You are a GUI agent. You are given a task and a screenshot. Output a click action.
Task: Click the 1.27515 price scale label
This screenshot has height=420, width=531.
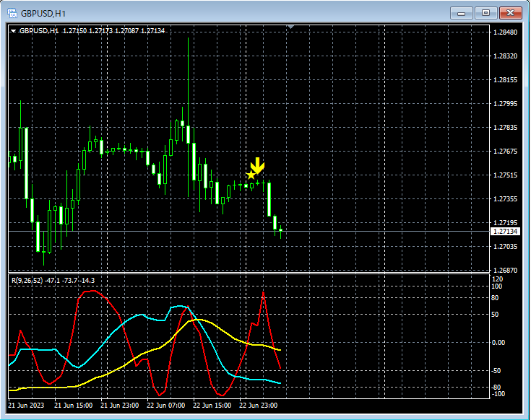tap(505, 175)
